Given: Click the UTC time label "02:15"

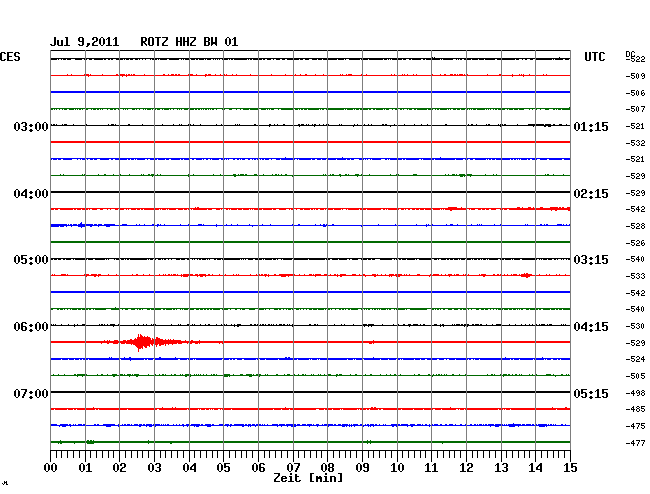Looking at the screenshot, I should pos(591,194).
